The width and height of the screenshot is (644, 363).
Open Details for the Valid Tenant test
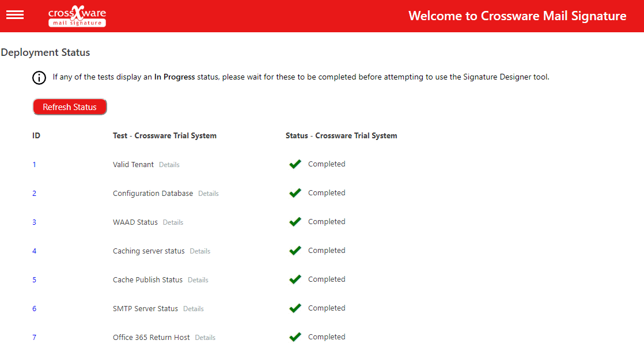coord(169,164)
